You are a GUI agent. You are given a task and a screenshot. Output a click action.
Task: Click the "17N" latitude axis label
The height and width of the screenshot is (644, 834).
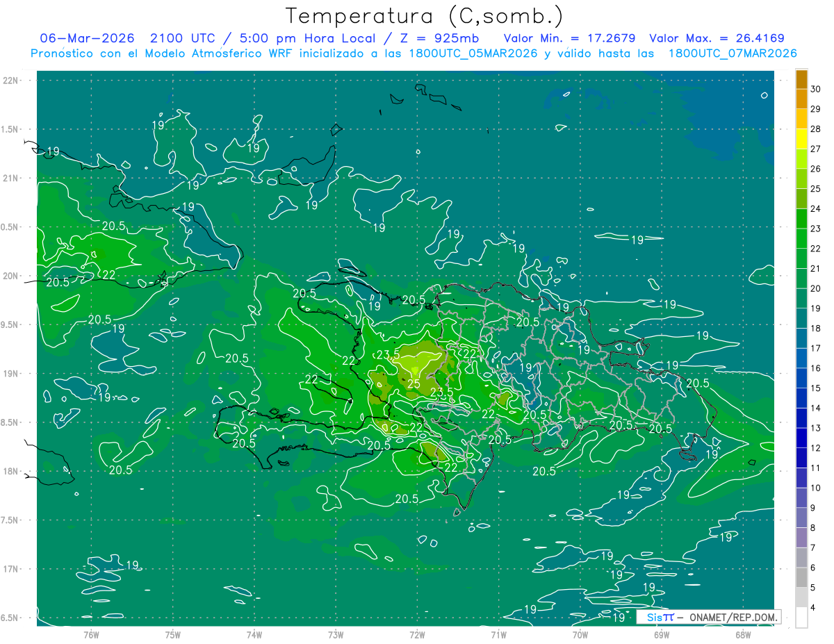pos(12,569)
